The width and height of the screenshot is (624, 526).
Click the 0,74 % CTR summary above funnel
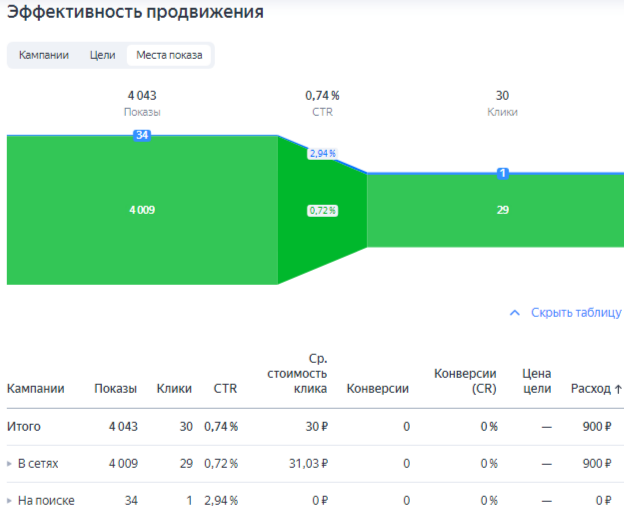[322, 103]
